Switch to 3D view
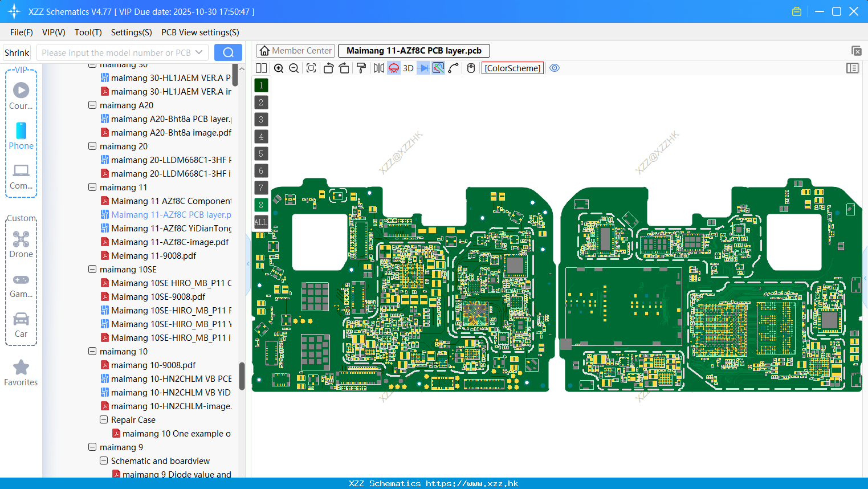This screenshot has width=868, height=489. [408, 68]
